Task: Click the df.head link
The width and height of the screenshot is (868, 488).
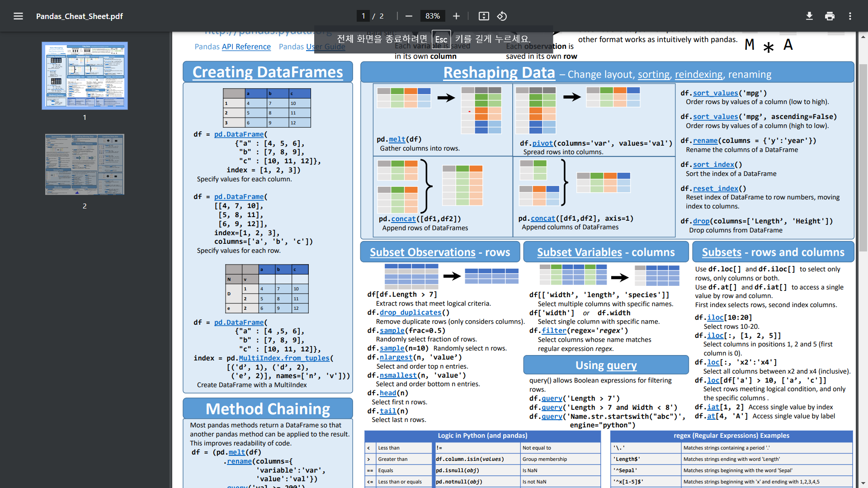Action: click(x=388, y=393)
